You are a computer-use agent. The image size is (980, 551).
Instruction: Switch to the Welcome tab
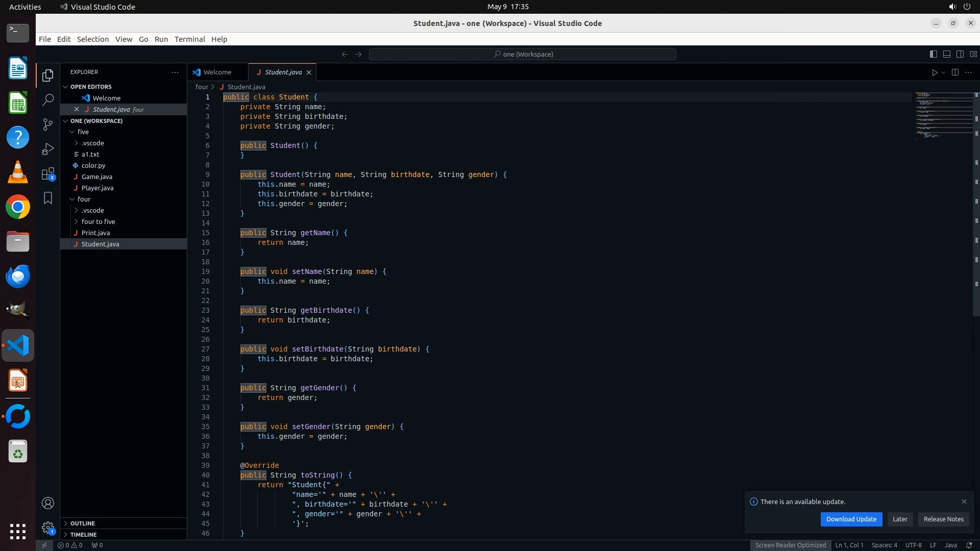pyautogui.click(x=217, y=72)
